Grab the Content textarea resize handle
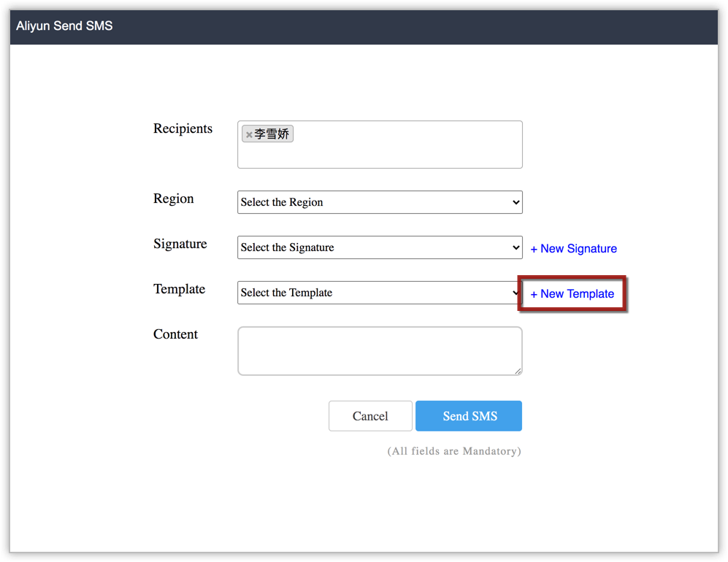The height and width of the screenshot is (562, 728). [518, 371]
